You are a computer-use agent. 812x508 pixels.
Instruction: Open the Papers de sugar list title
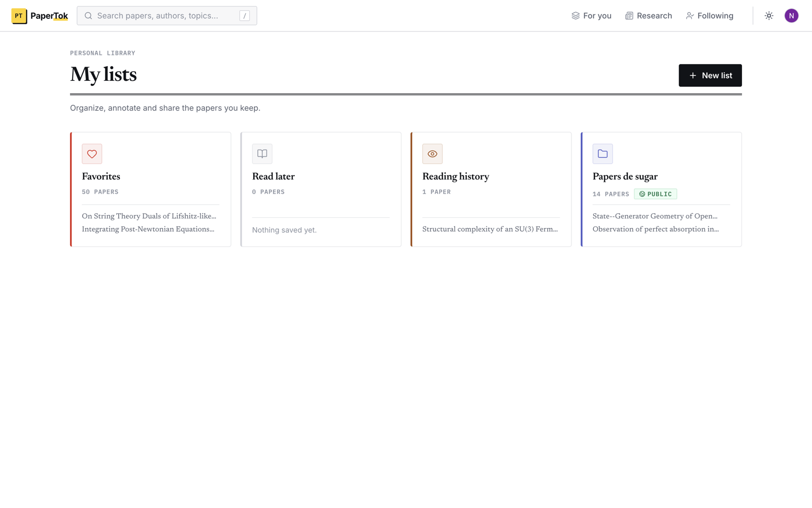click(x=625, y=176)
